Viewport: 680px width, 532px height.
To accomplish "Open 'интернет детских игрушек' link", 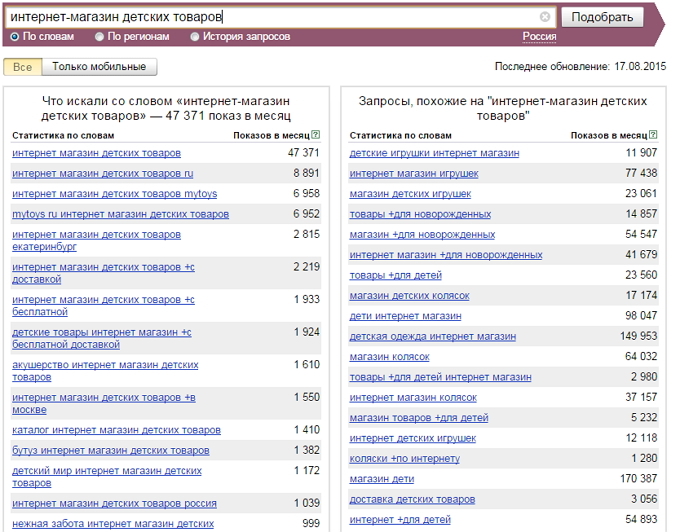I will tap(412, 438).
